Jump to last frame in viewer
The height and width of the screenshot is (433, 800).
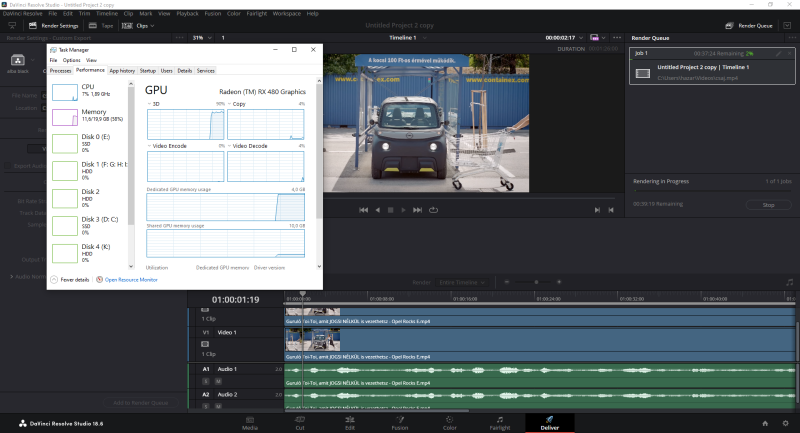click(417, 210)
